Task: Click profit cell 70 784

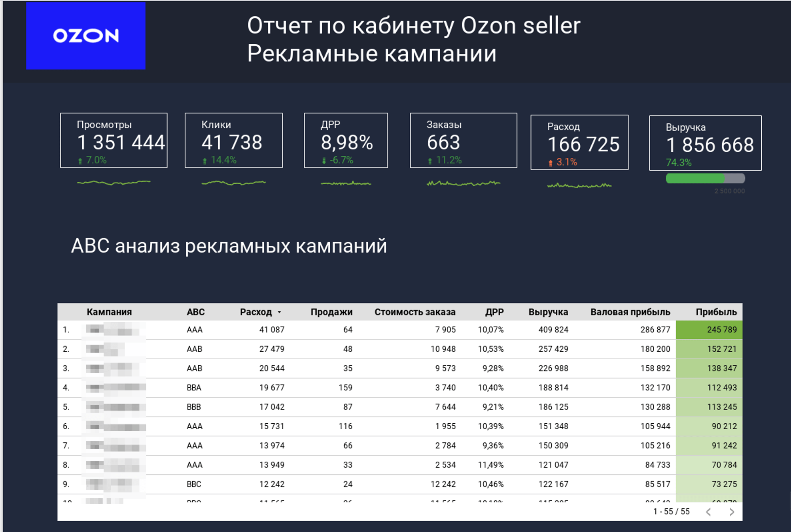Action: click(x=709, y=465)
